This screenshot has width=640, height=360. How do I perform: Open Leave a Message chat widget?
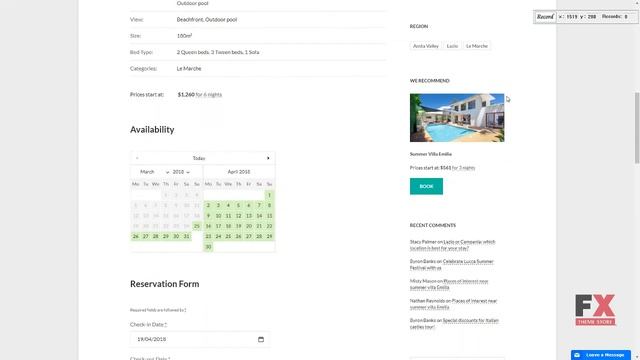pyautogui.click(x=600, y=355)
